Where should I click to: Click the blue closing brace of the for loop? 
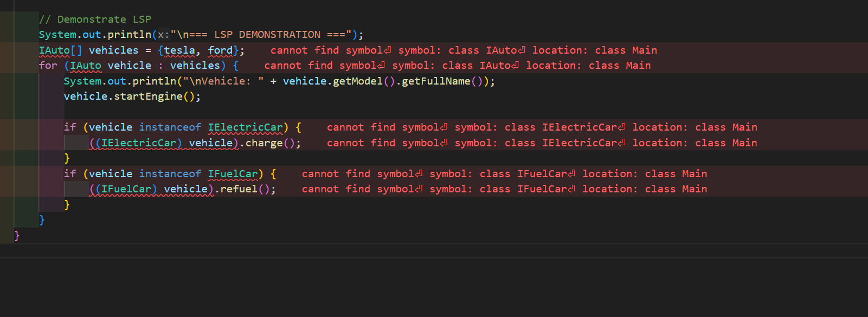tap(42, 219)
